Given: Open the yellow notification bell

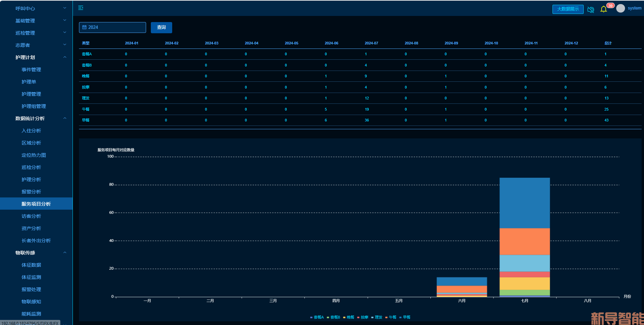Looking at the screenshot, I should point(603,9).
